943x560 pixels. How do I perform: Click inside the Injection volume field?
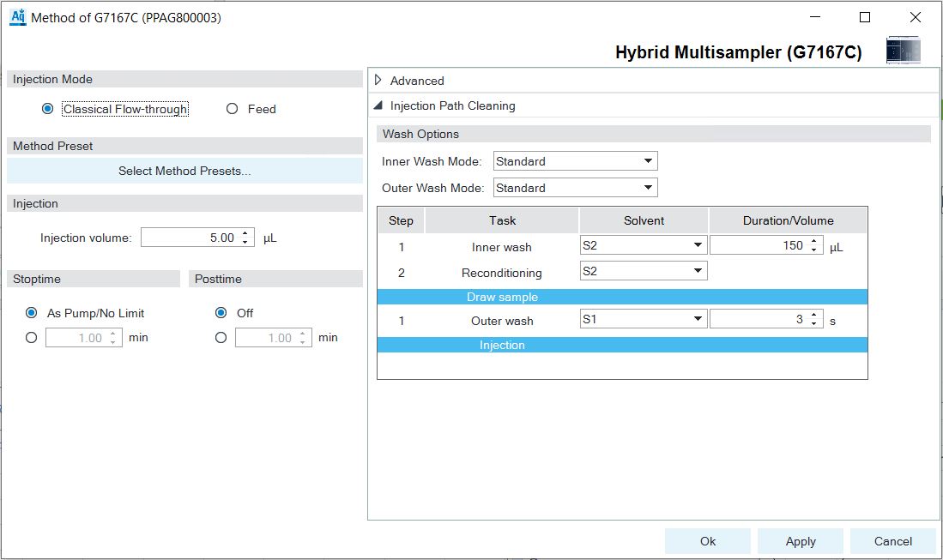click(x=189, y=238)
